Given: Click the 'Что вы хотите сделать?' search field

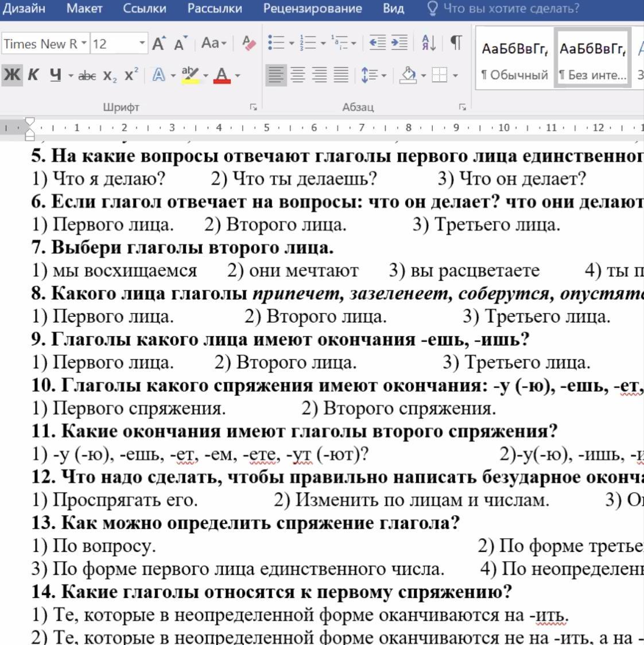Looking at the screenshot, I should 511,9.
